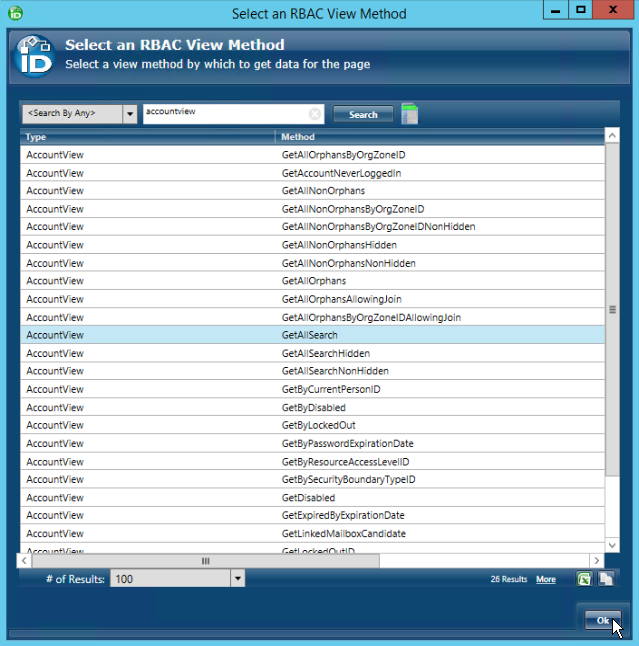Select the GetAccountNeverLoggedIn row

(x=341, y=173)
